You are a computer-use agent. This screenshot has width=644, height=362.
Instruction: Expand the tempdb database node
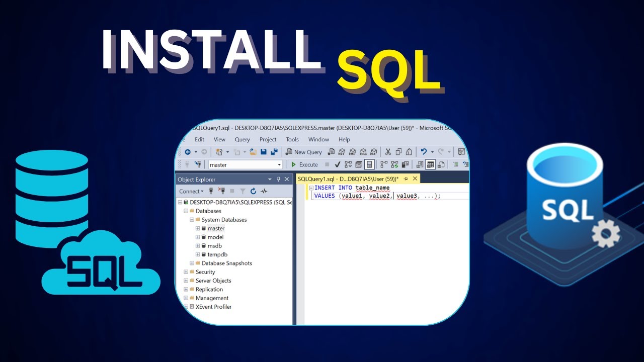pos(198,254)
